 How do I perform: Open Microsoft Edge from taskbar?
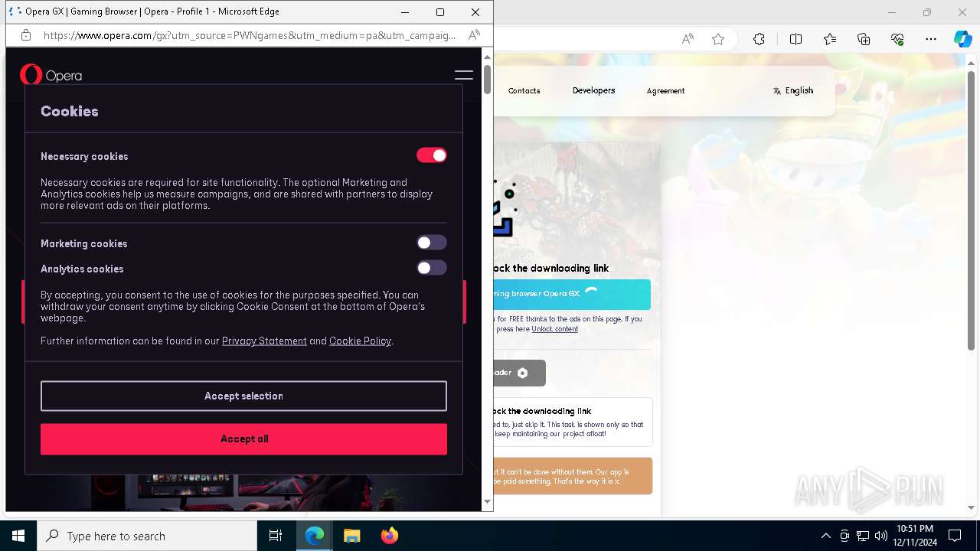(315, 536)
